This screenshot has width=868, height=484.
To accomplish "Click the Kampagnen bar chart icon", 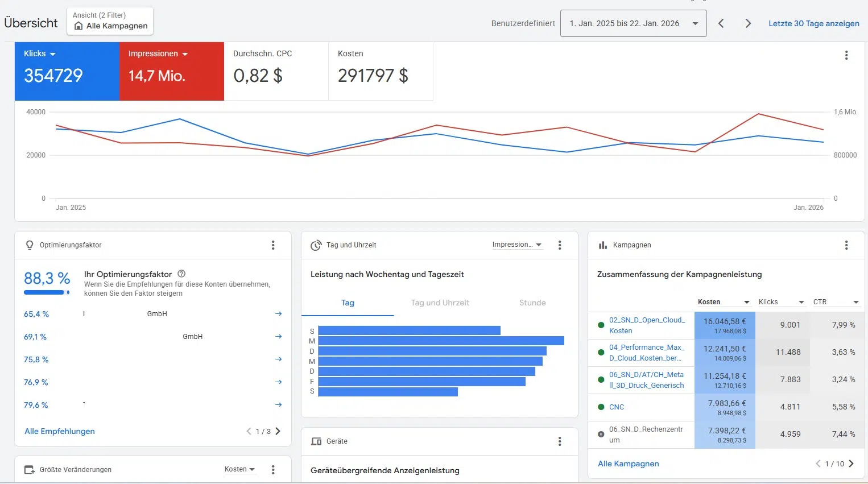I will (x=602, y=245).
